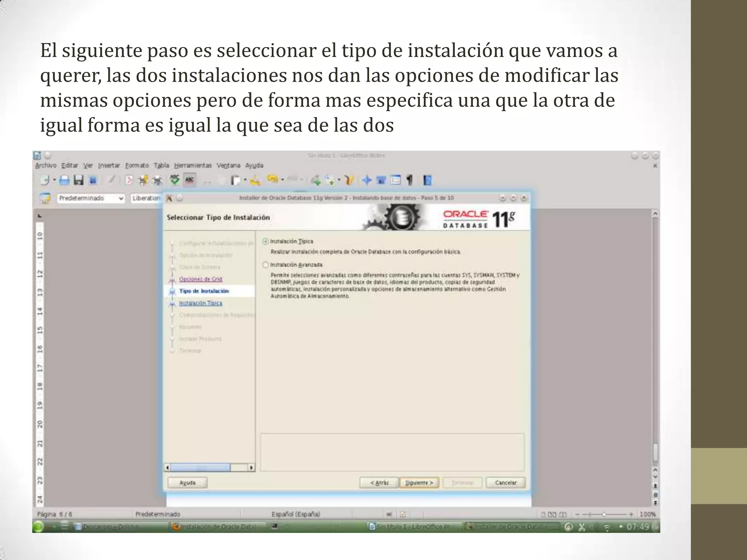The height and width of the screenshot is (560, 747).
Task: Click the Print file directly icon
Action: 143,180
